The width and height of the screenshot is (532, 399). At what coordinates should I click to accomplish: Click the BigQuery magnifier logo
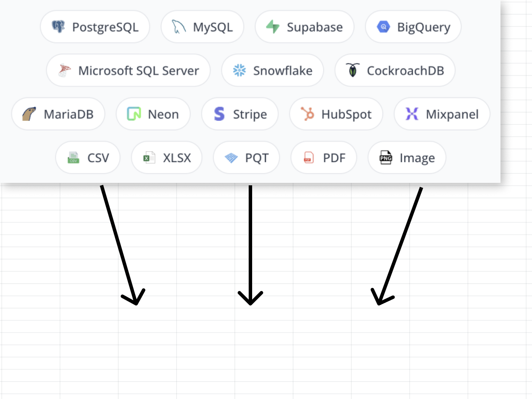coord(383,27)
